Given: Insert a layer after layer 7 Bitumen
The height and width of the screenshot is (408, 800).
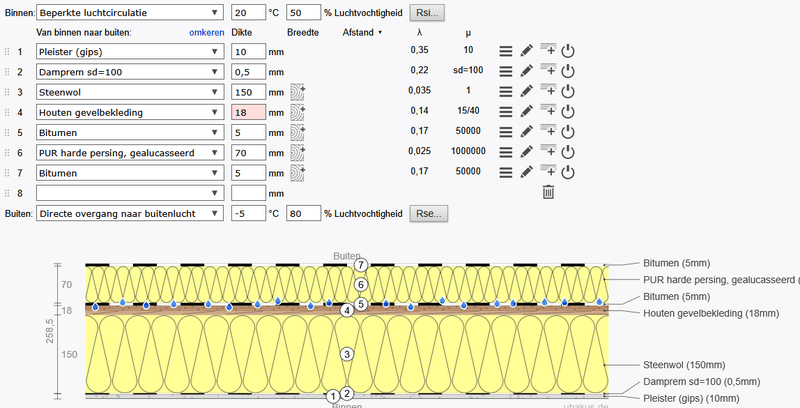Looking at the screenshot, I should coord(548,171).
